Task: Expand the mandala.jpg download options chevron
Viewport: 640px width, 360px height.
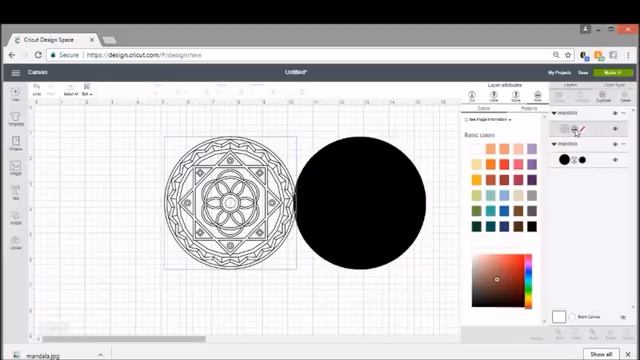Action: pos(100,355)
